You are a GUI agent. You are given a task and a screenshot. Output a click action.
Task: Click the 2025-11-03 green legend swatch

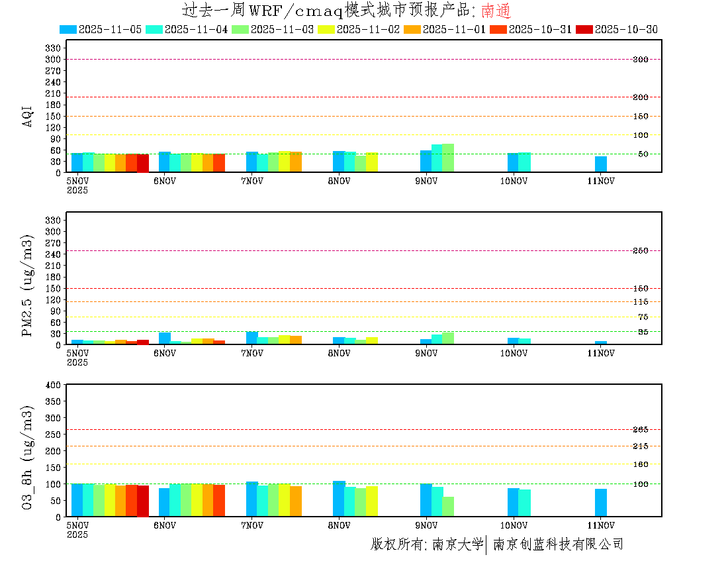[240, 29]
